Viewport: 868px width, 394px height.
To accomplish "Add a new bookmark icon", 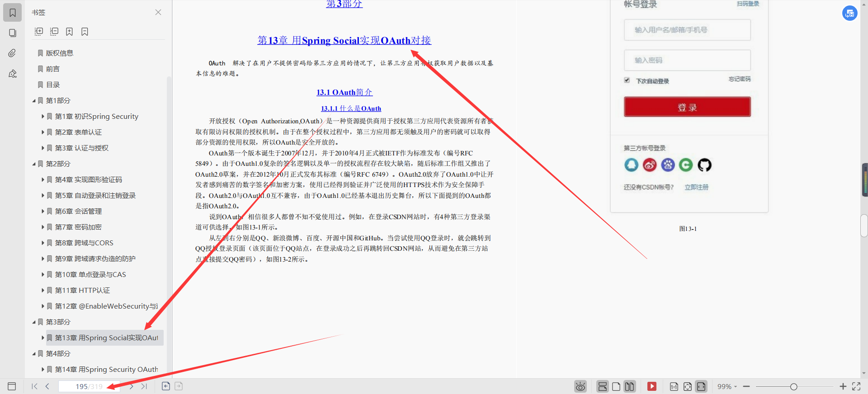I will (69, 32).
